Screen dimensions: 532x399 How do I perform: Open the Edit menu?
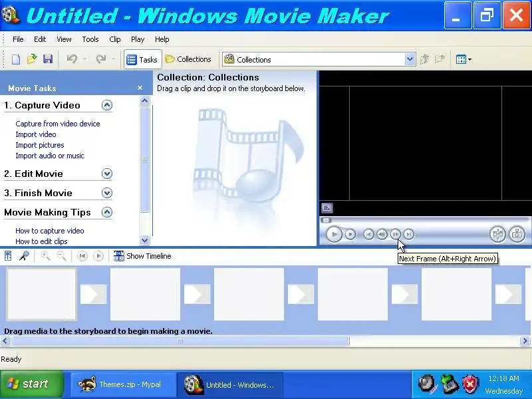(x=40, y=39)
